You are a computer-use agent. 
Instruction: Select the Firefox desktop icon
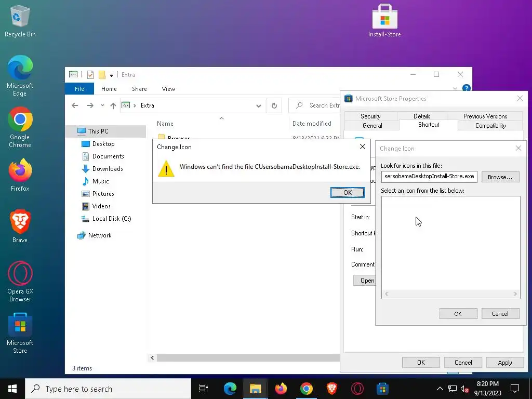point(20,175)
